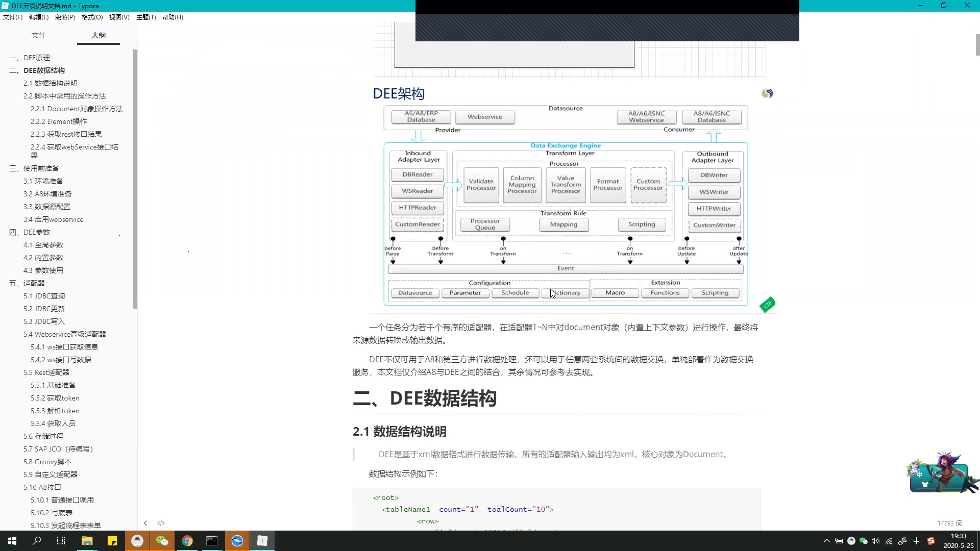980x551 pixels.
Task: Click the battery power tray icon
Action: [x=839, y=541]
